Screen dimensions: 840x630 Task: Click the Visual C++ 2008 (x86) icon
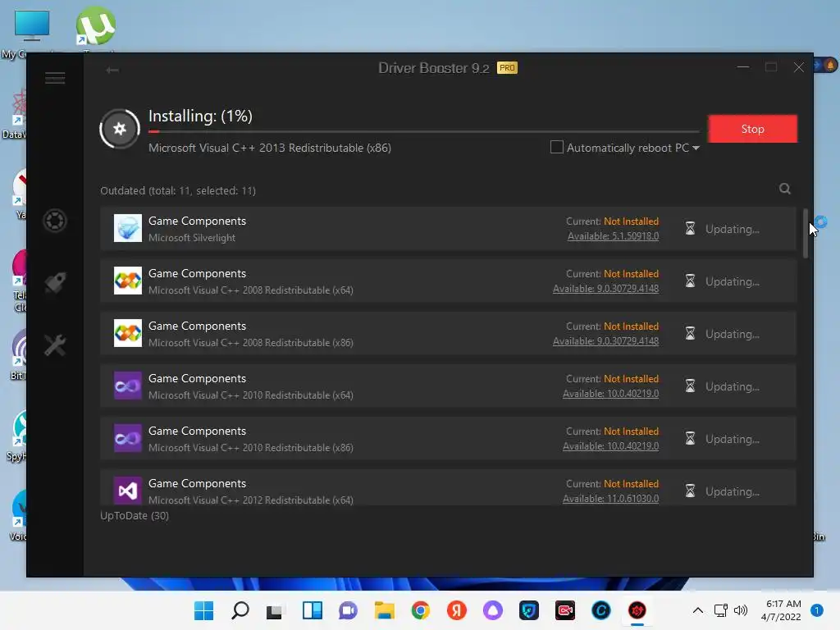127,333
